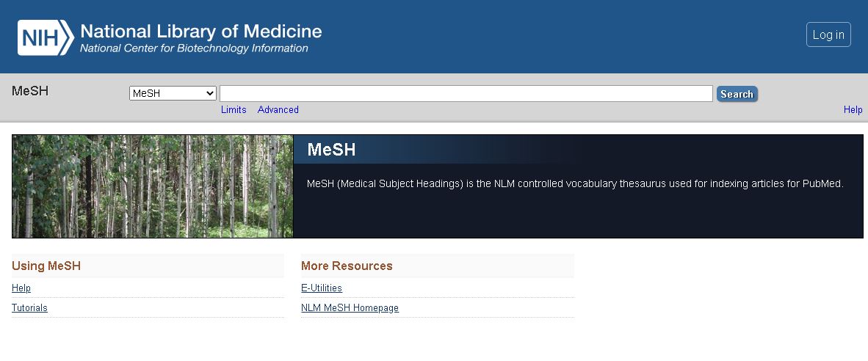Open the Advanced search link
868x361 pixels.
point(278,110)
